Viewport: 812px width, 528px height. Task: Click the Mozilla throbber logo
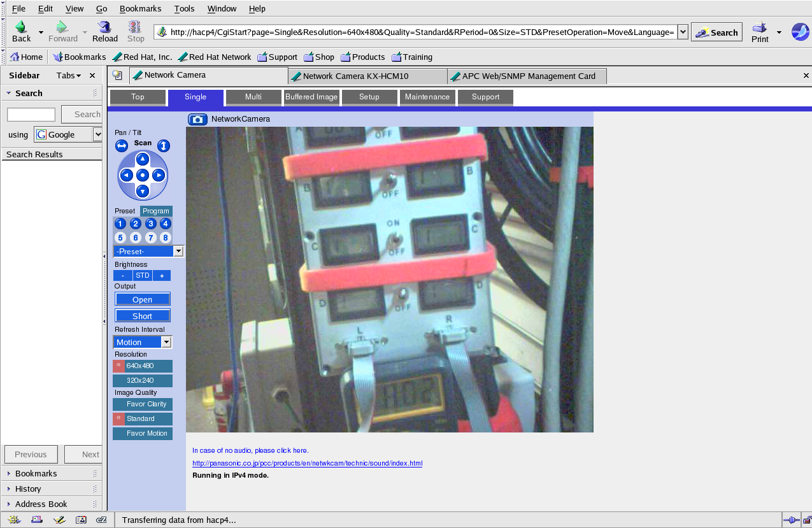click(x=800, y=32)
